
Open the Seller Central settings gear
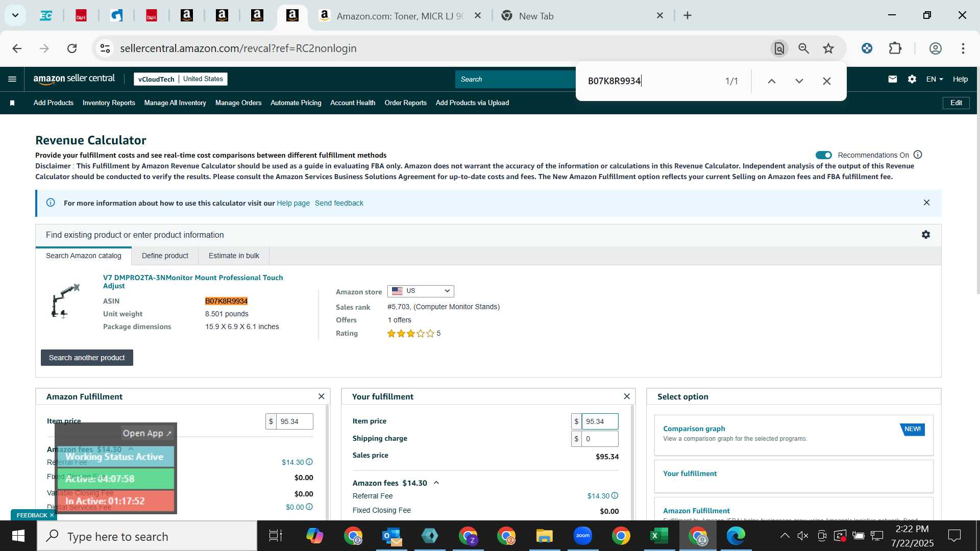912,79
